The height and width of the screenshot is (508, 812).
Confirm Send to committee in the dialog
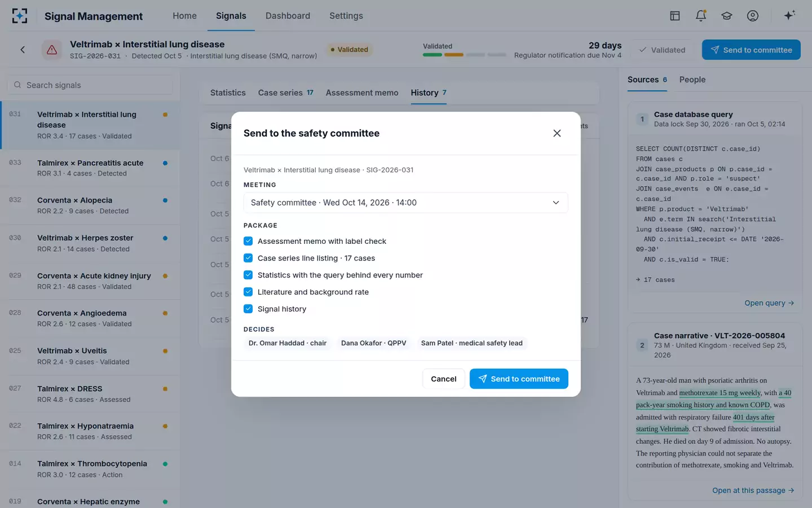pyautogui.click(x=519, y=379)
